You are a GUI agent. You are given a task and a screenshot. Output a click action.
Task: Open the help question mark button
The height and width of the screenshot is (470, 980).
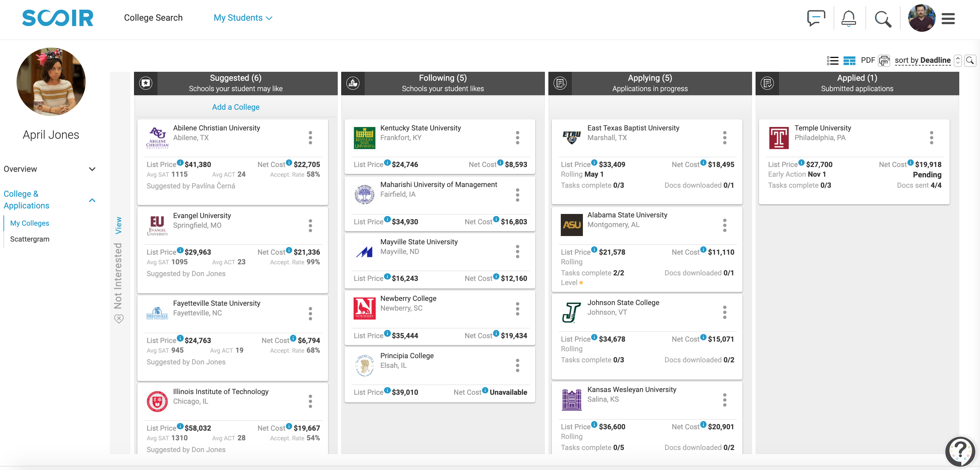point(960,451)
